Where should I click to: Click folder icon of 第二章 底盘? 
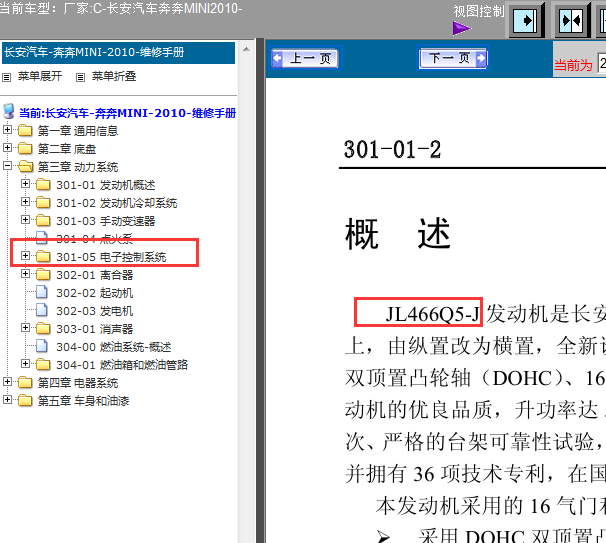click(x=25, y=148)
